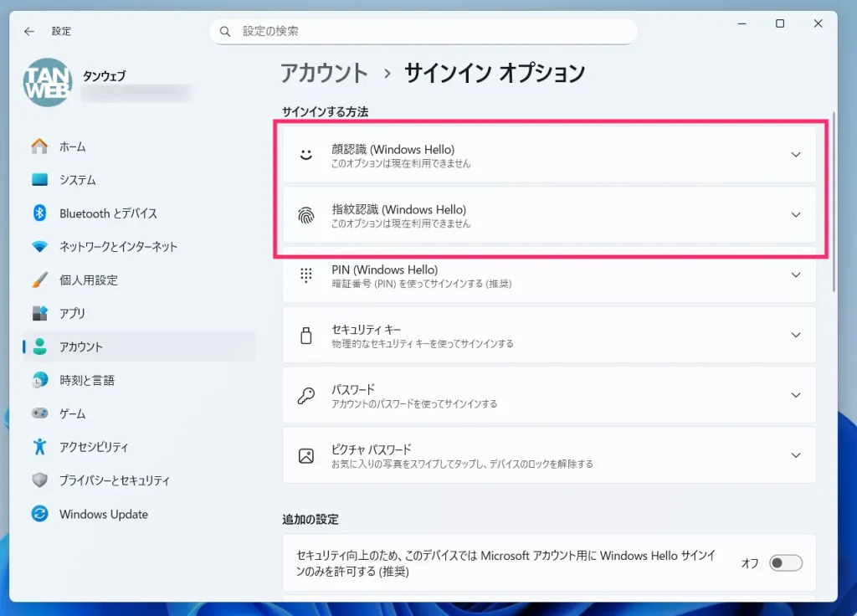Expand 指紋認識 (Windows Hello) chevron
Viewport: 857px width, 616px height.
[796, 215]
